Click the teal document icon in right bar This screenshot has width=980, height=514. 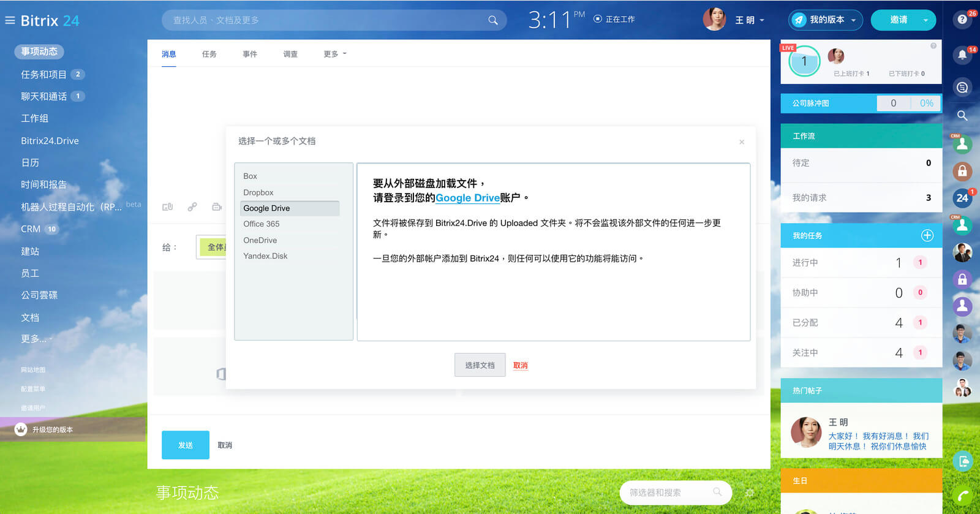963,461
